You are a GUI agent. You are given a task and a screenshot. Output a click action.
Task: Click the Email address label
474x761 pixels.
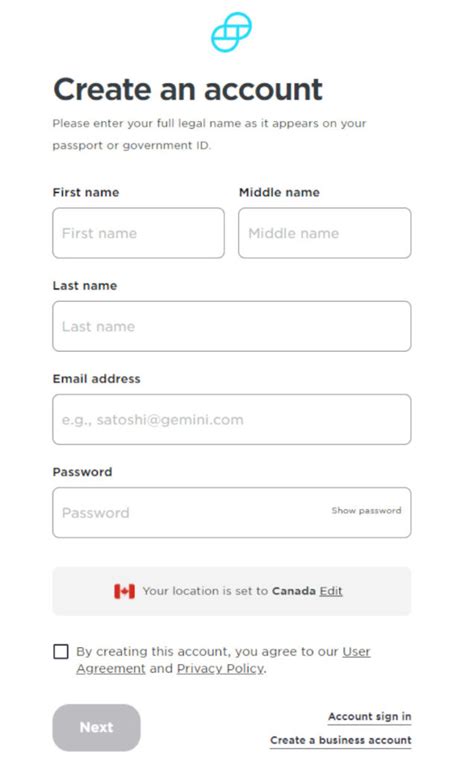pyautogui.click(x=97, y=379)
